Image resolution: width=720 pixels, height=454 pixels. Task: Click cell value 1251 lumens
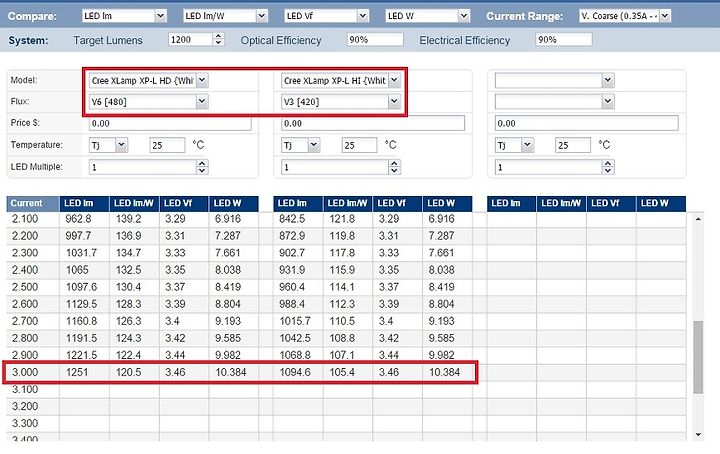pyautogui.click(x=77, y=372)
